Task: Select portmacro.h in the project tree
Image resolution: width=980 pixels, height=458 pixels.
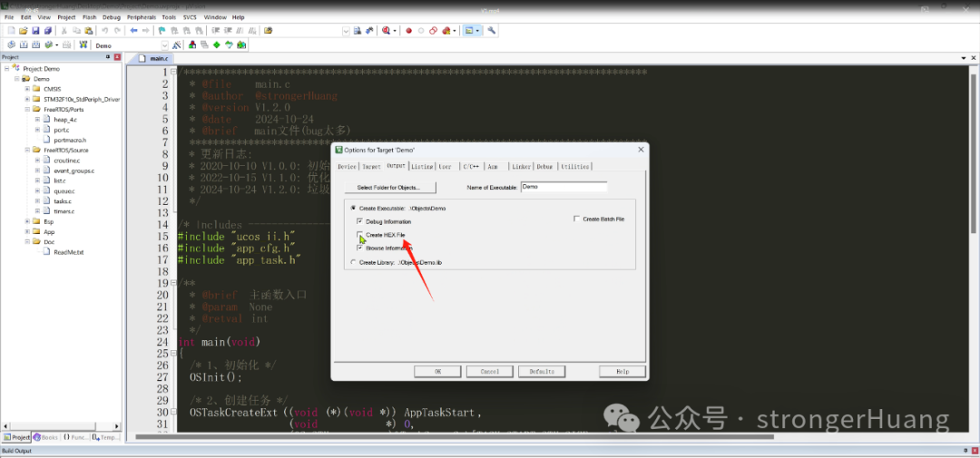Action: click(x=70, y=140)
